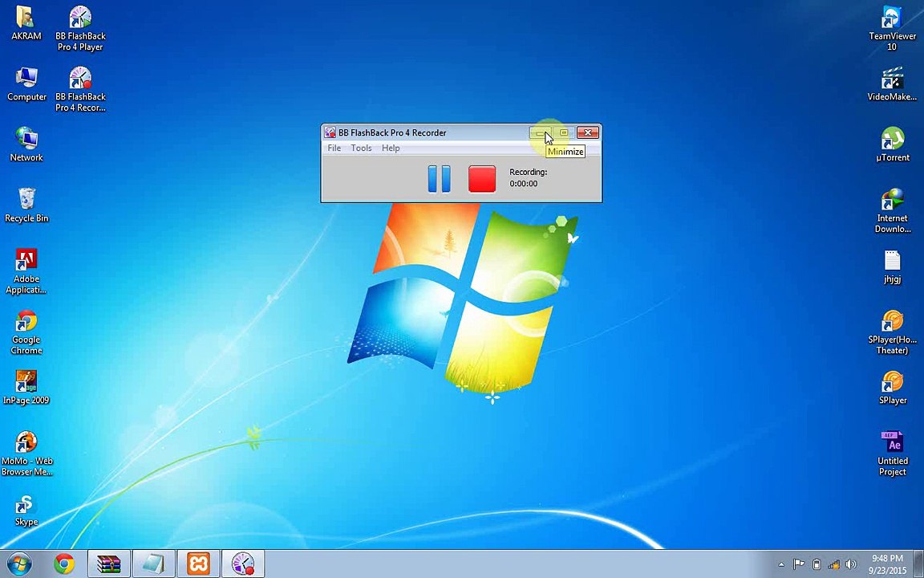Select the TeamViewer 10 shortcut
The image size is (924, 578).
click(x=892, y=28)
